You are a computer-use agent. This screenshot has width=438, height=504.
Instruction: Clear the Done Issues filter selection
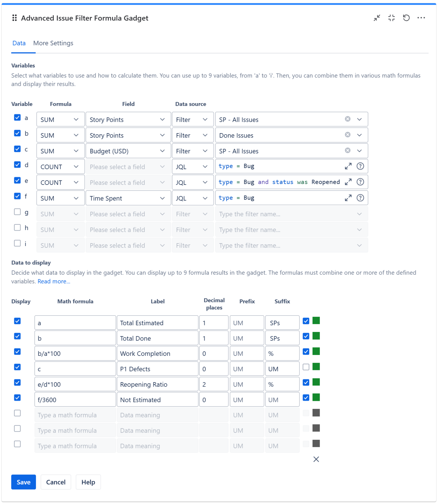[x=348, y=135]
